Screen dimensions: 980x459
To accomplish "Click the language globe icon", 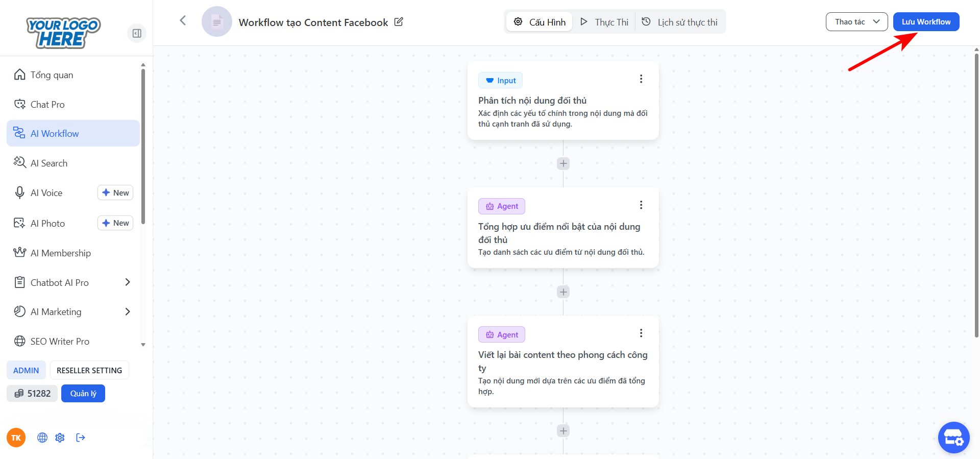I will 42,438.
